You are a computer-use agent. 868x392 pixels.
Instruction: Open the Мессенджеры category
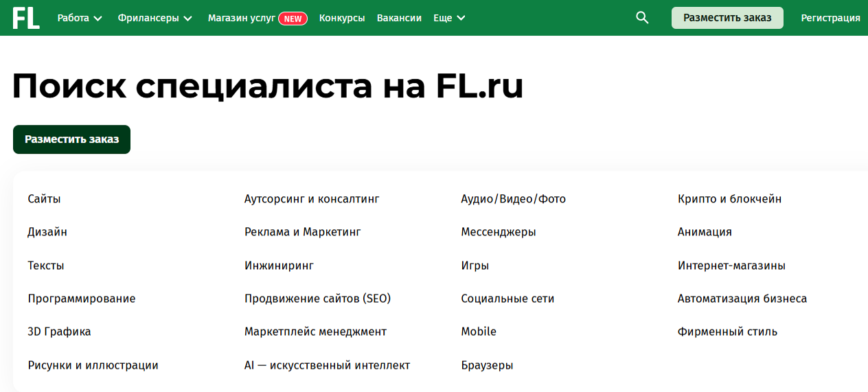pyautogui.click(x=499, y=232)
